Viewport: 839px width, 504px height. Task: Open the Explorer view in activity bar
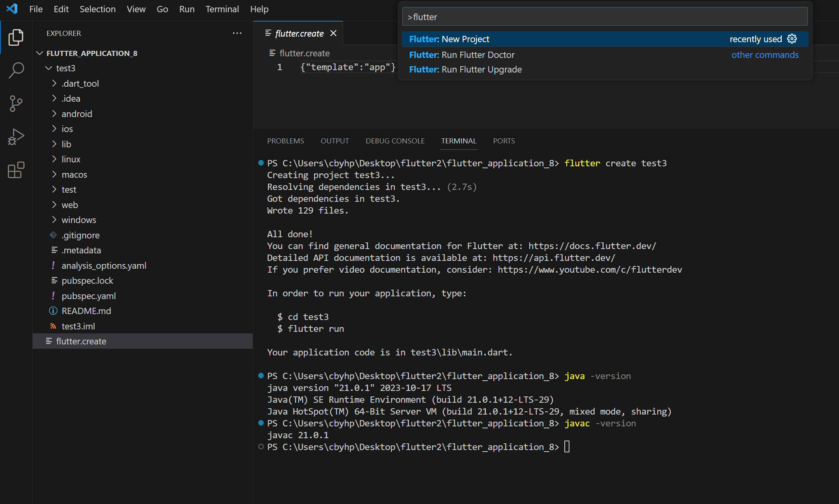point(16,37)
